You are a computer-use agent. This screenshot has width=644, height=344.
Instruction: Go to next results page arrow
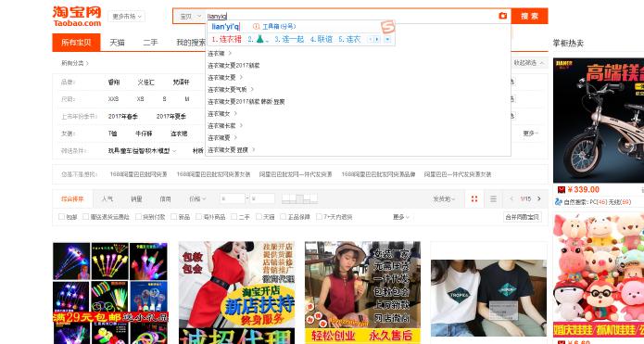click(539, 199)
